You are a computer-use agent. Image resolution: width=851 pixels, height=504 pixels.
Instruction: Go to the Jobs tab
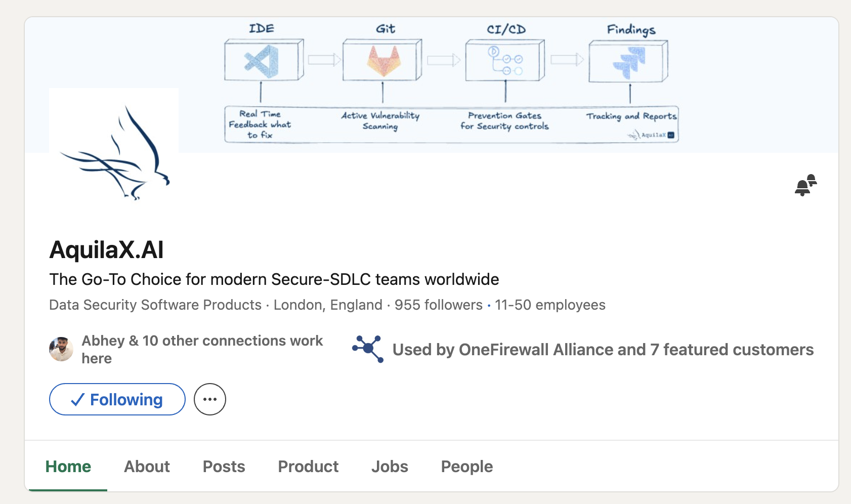pyautogui.click(x=390, y=466)
